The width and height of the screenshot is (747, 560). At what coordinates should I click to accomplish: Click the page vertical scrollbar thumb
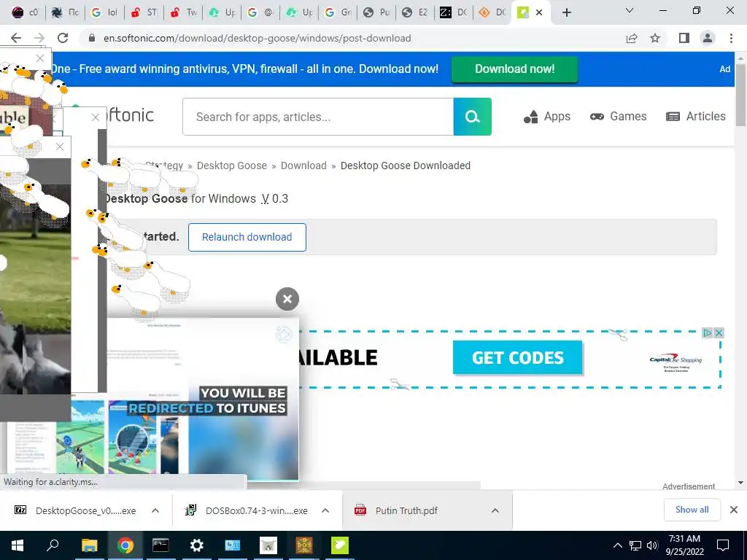(741, 94)
